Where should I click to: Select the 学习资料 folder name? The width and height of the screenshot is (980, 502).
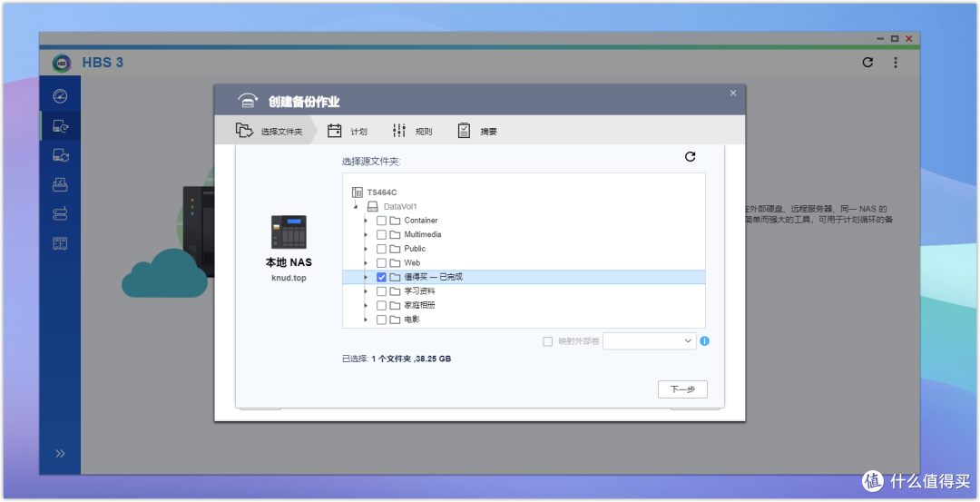click(x=419, y=291)
